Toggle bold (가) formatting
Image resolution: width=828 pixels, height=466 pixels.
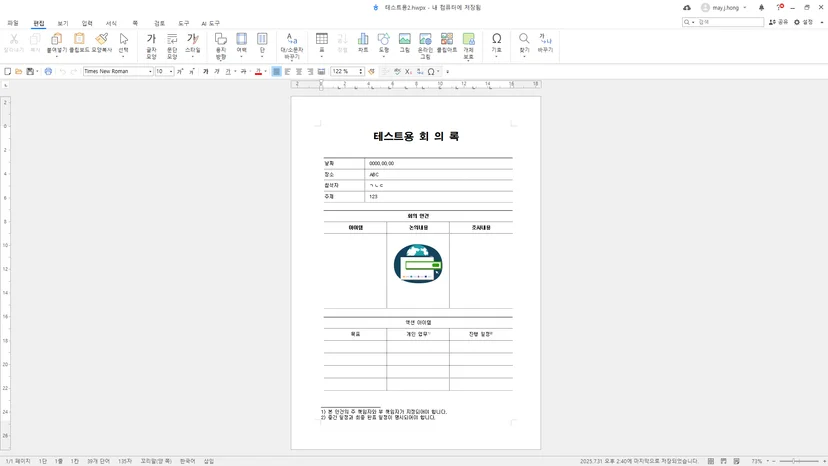(205, 71)
